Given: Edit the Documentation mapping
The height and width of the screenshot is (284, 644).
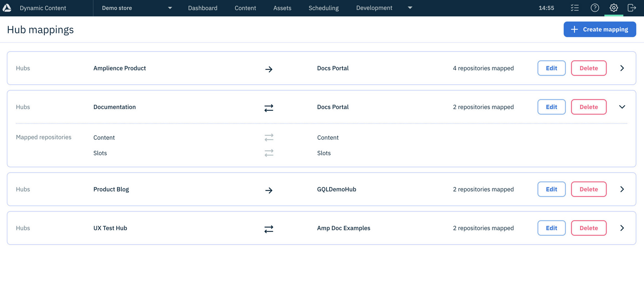Looking at the screenshot, I should pyautogui.click(x=552, y=107).
